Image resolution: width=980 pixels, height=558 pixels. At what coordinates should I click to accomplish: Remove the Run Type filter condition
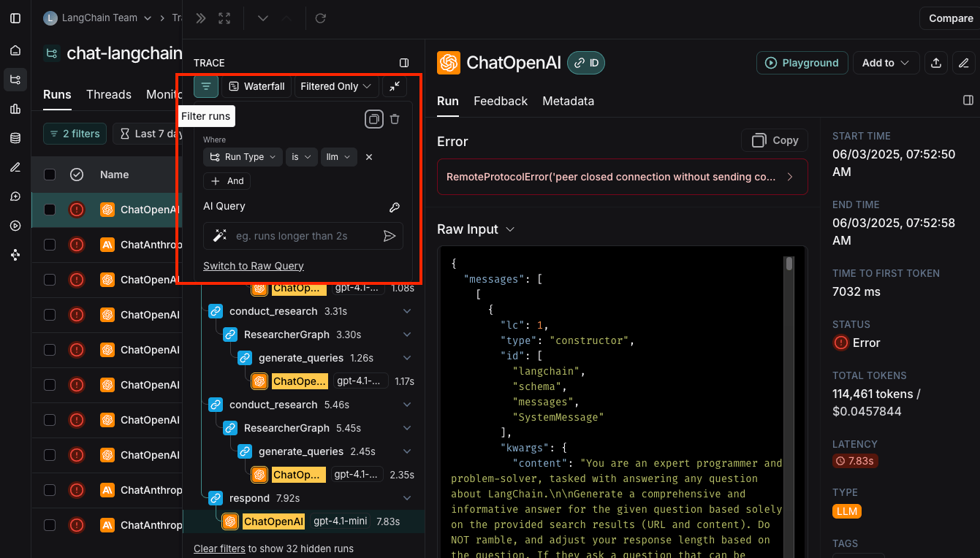369,157
